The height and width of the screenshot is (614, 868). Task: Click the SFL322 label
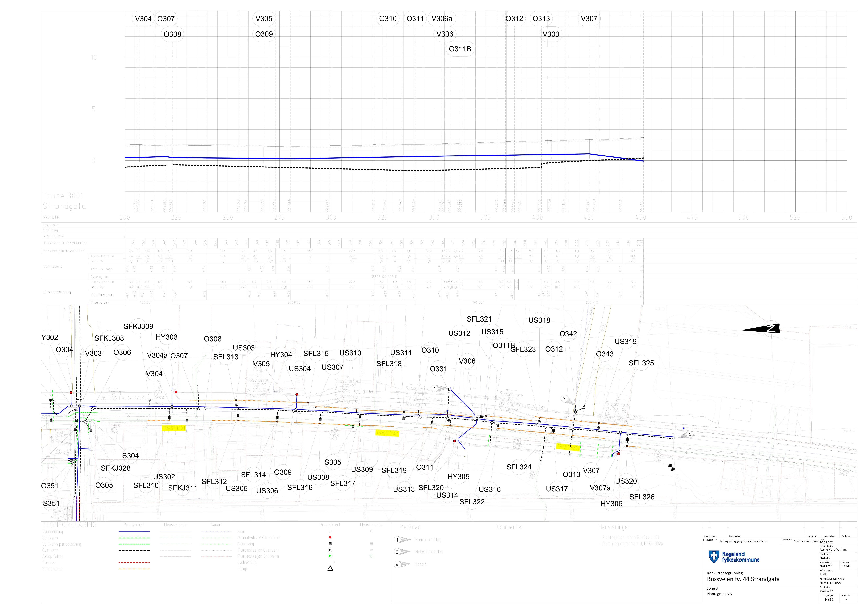click(x=472, y=502)
